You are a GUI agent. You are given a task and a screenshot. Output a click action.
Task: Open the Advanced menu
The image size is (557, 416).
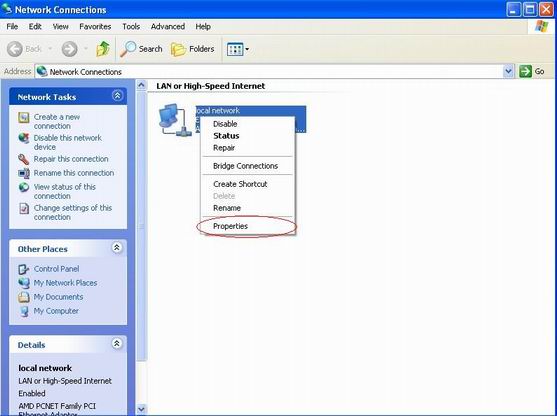[x=168, y=27]
